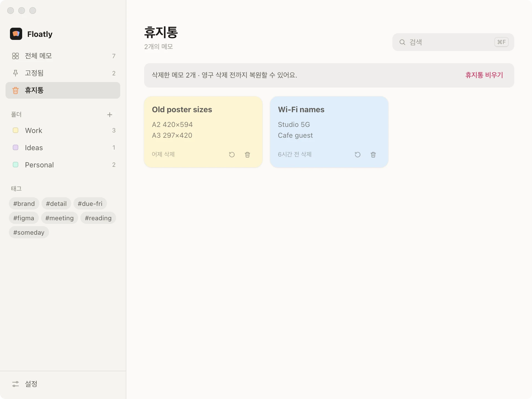
Task: Open the Personal folder
Action: click(63, 165)
